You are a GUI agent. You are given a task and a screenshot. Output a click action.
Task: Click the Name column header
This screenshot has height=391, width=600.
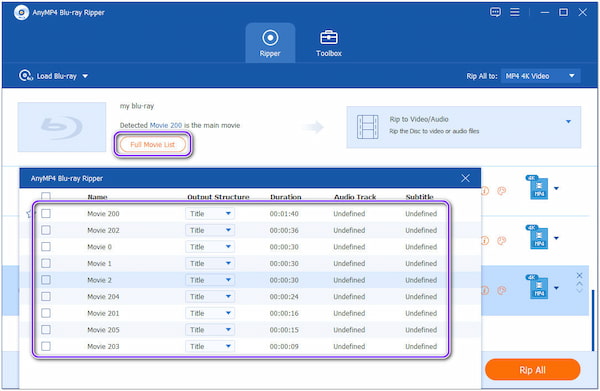[97, 197]
